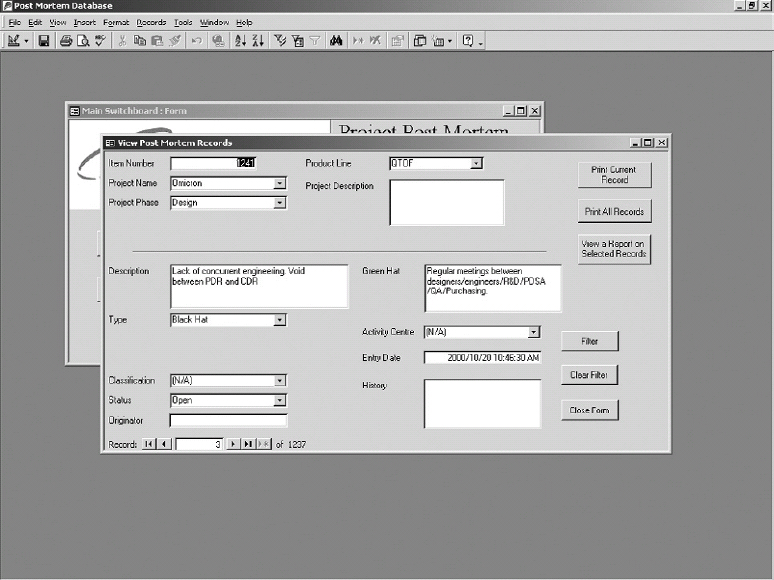The height and width of the screenshot is (580, 774).
Task: Click the Format Painter brush icon
Action: [175, 41]
